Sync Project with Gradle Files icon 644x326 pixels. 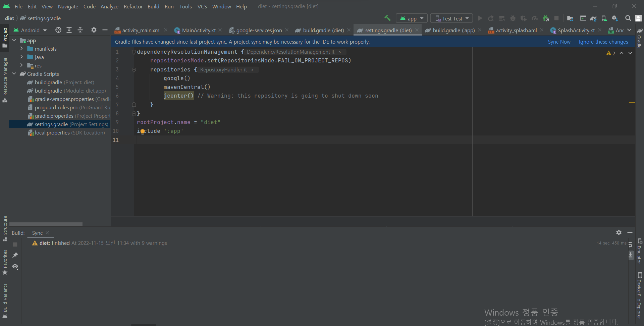593,18
